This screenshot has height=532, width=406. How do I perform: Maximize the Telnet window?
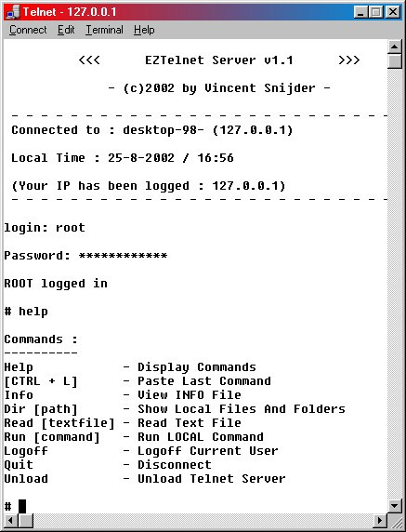point(376,12)
